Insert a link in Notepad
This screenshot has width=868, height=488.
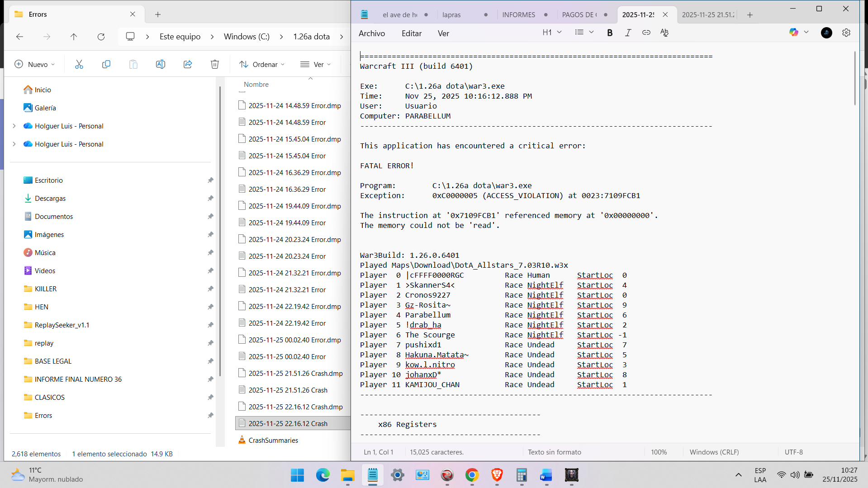pos(646,33)
